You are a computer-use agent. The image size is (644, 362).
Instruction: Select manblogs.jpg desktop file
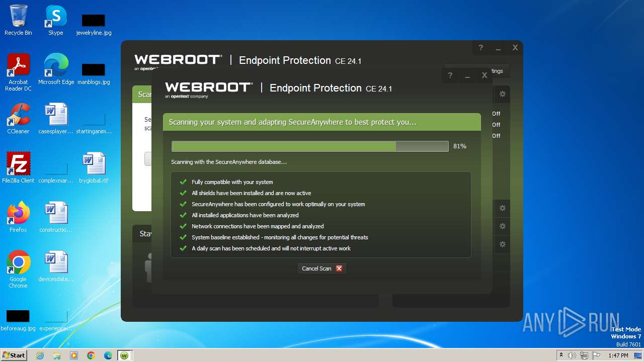coord(94,73)
